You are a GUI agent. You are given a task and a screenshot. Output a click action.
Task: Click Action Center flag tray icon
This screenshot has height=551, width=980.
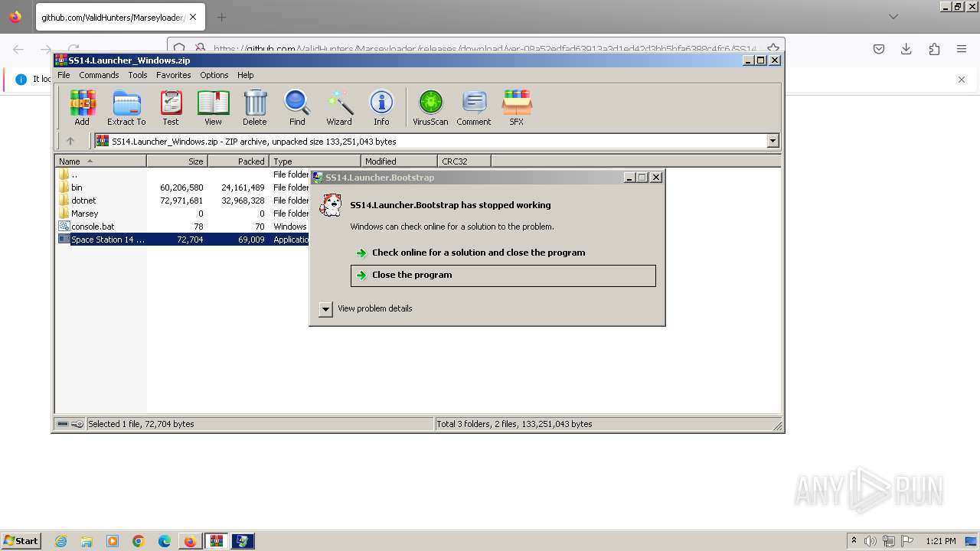(907, 541)
